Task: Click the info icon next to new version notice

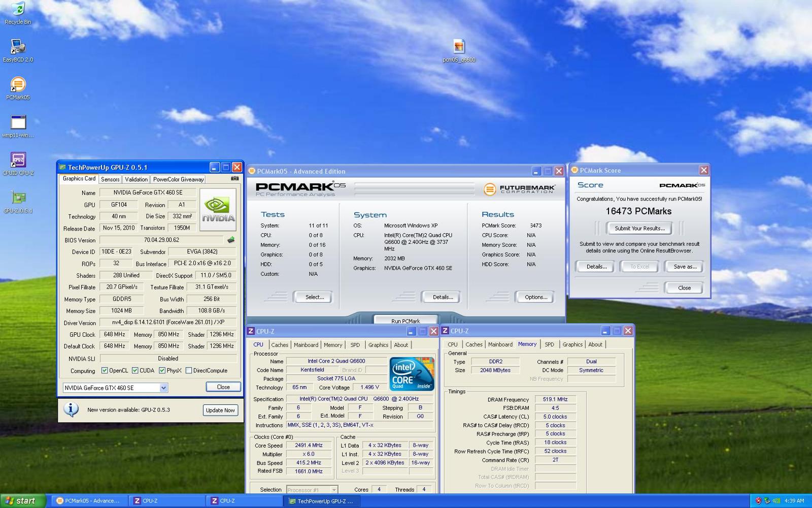Action: (x=71, y=409)
